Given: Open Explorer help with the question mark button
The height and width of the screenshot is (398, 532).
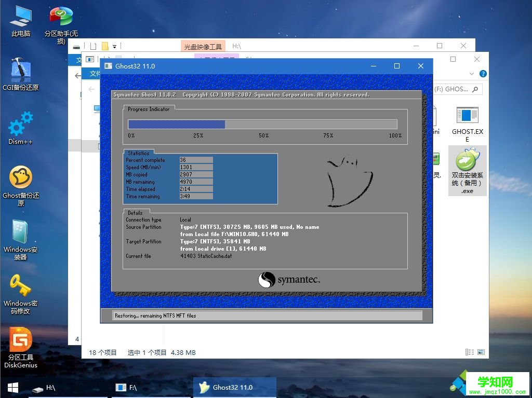Looking at the screenshot, I should click(483, 73).
